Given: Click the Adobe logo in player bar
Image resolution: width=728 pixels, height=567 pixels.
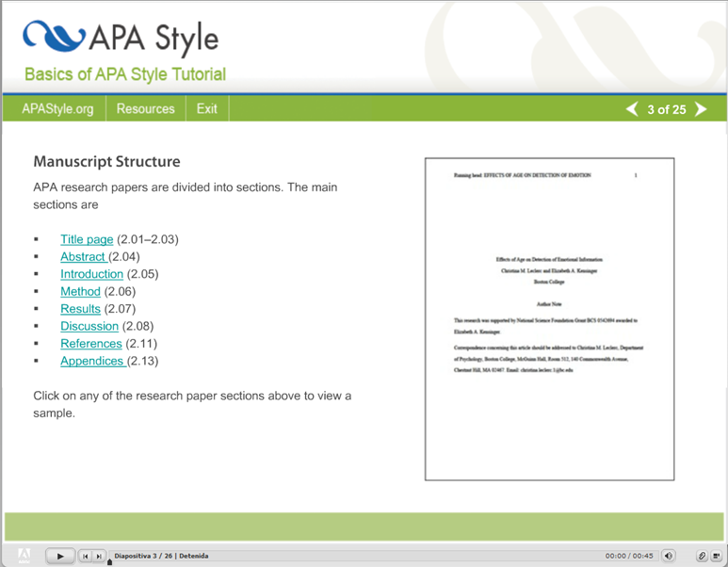Looking at the screenshot, I should coord(24,556).
